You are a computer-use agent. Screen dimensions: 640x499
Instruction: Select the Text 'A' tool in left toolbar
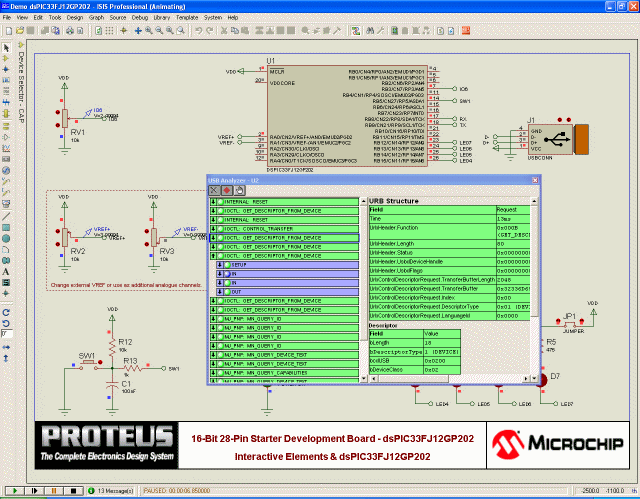pyautogui.click(x=6, y=271)
